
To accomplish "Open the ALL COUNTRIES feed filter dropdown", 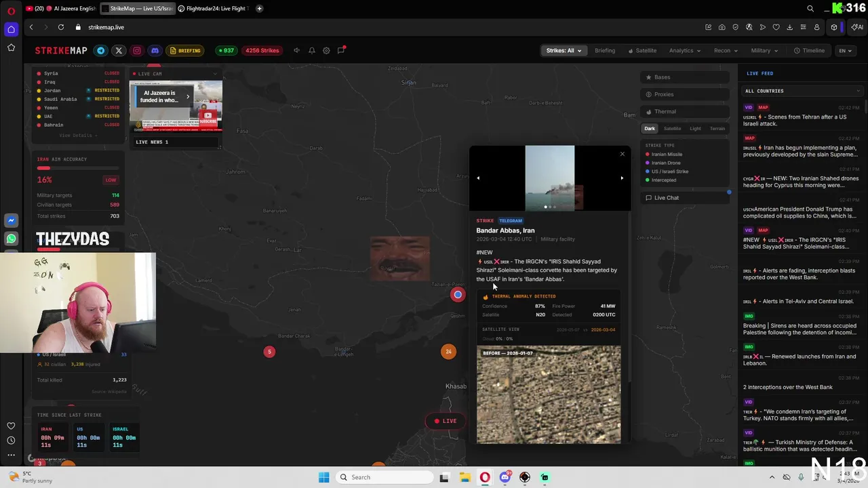I will 802,91.
